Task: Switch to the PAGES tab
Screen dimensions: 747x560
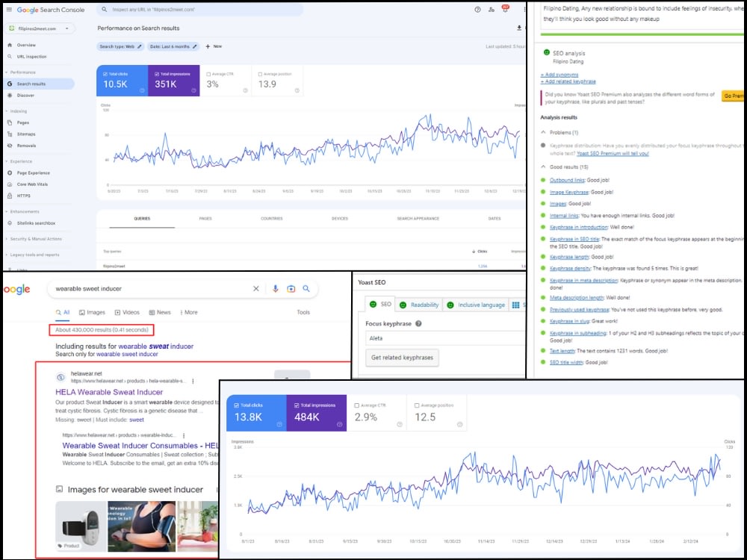Action: [x=205, y=219]
